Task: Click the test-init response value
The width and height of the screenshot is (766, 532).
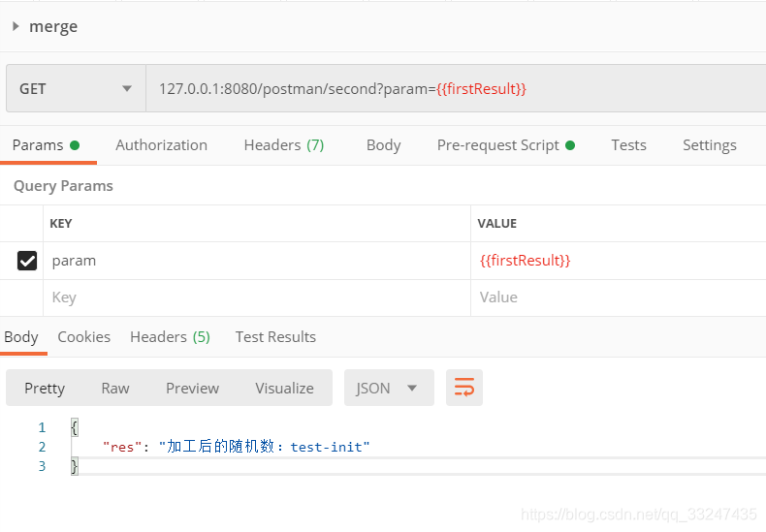Action: tap(330, 447)
